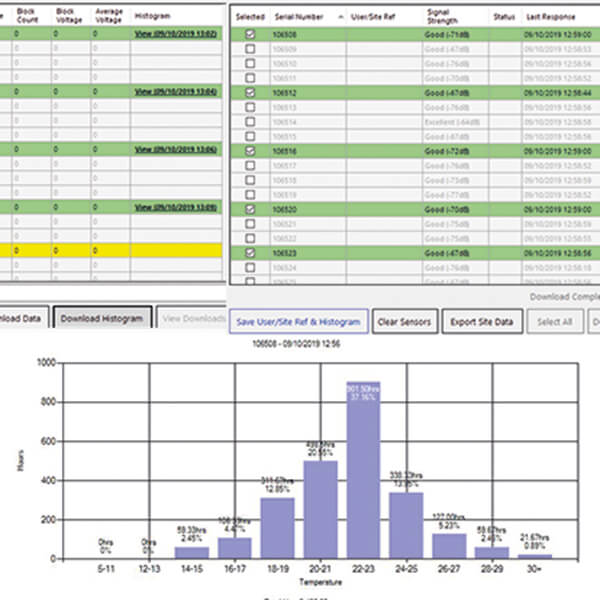Toggle the checkbox for sensor 106516

[x=249, y=151]
